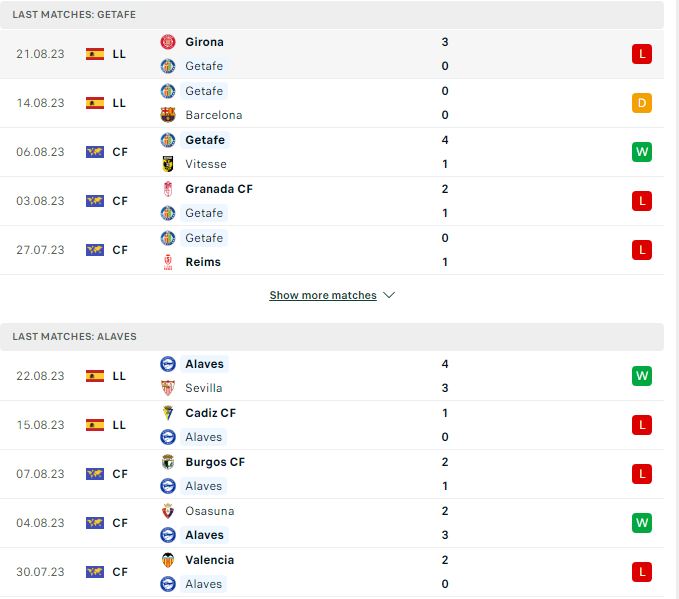
Task: Click the Osasuna club crest icon
Action: [168, 511]
